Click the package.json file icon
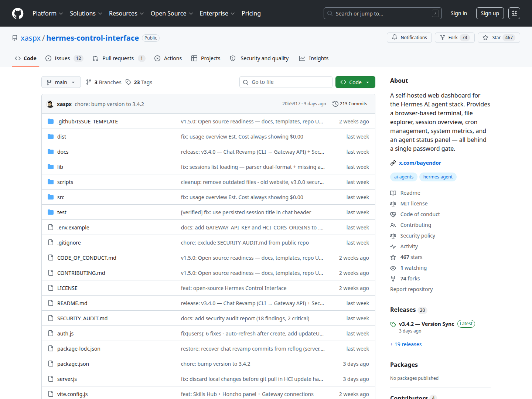 51,364
